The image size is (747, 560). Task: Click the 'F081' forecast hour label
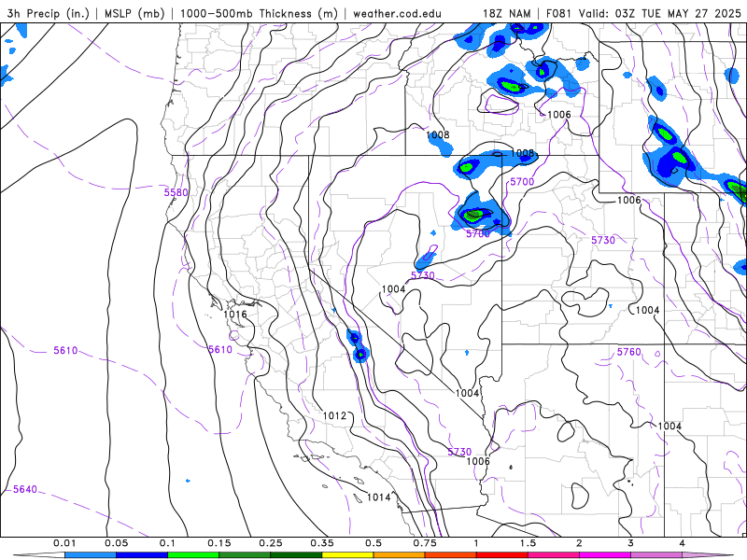[x=560, y=13]
